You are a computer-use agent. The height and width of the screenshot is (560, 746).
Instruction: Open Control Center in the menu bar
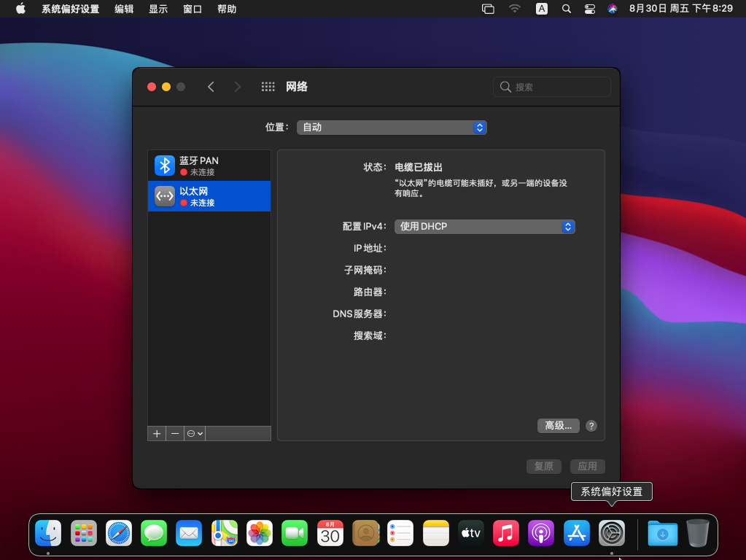[x=590, y=9]
